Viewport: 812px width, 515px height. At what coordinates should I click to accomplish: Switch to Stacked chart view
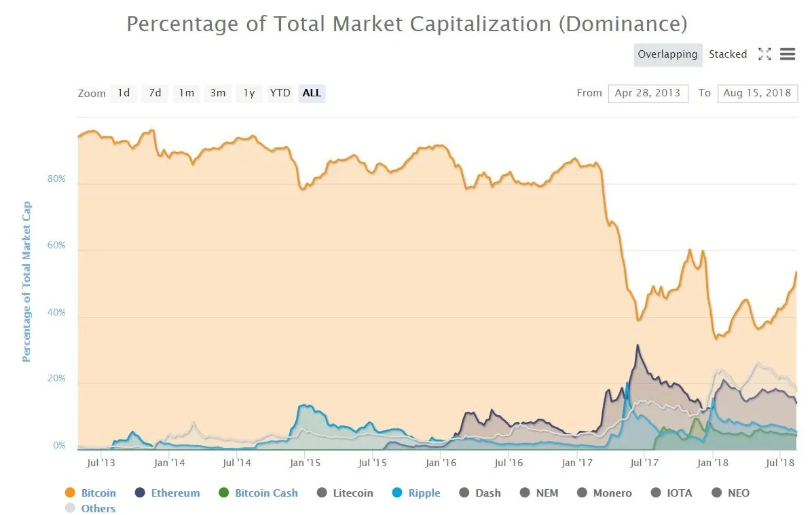click(728, 54)
